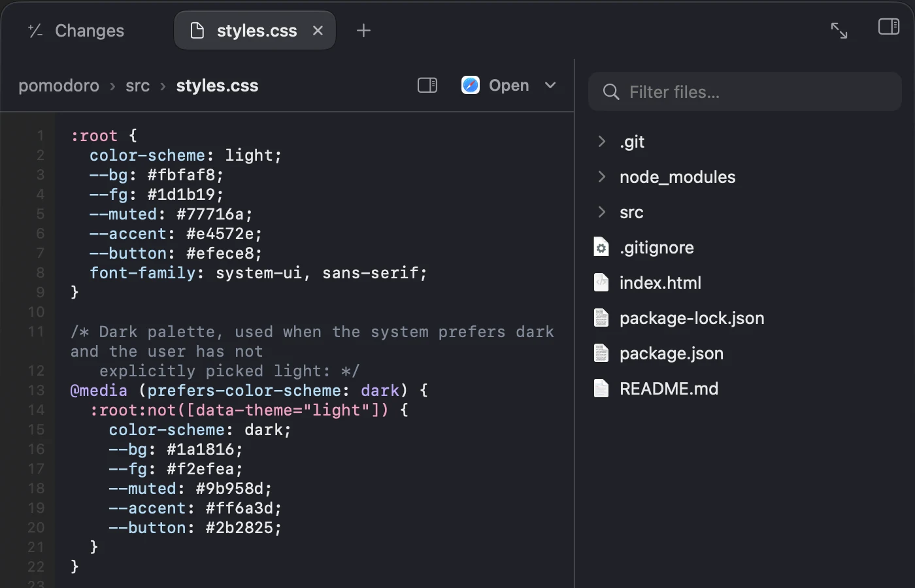
Task: Click line number 14 in gutter
Action: point(37,410)
